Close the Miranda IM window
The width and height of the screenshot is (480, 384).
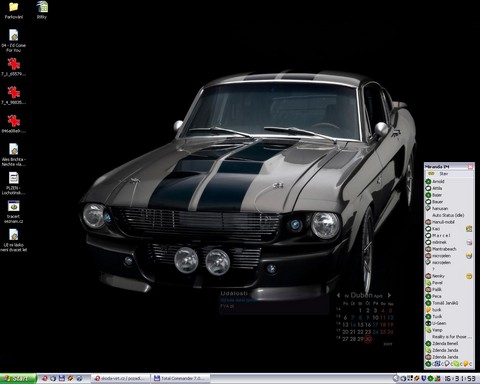pyautogui.click(x=470, y=166)
